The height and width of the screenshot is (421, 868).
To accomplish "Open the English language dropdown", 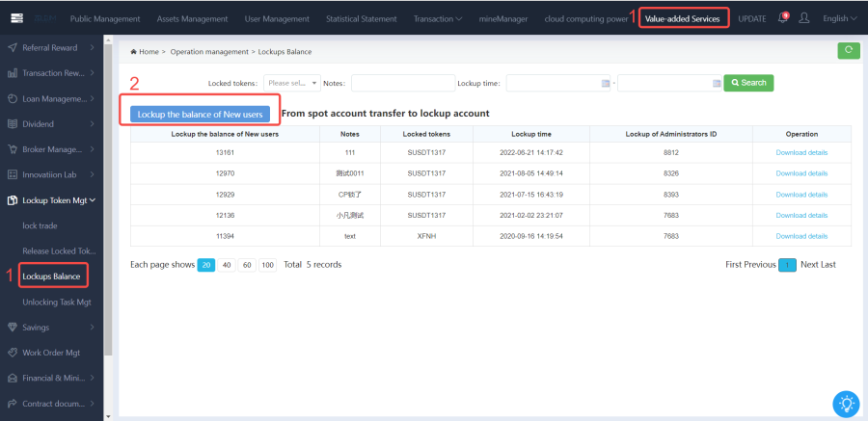I will 839,18.
